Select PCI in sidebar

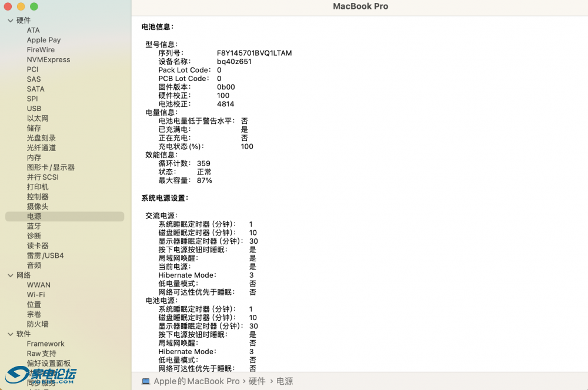(x=32, y=69)
